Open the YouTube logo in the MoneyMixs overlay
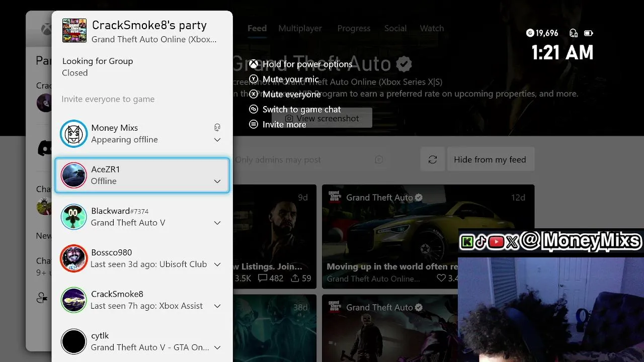The image size is (644, 362). tap(496, 242)
